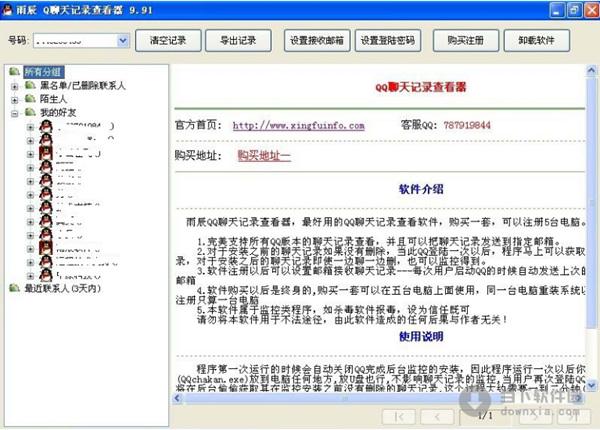Screen dimensions: 600x430
Task: Click the 购买注册 button
Action: point(466,41)
